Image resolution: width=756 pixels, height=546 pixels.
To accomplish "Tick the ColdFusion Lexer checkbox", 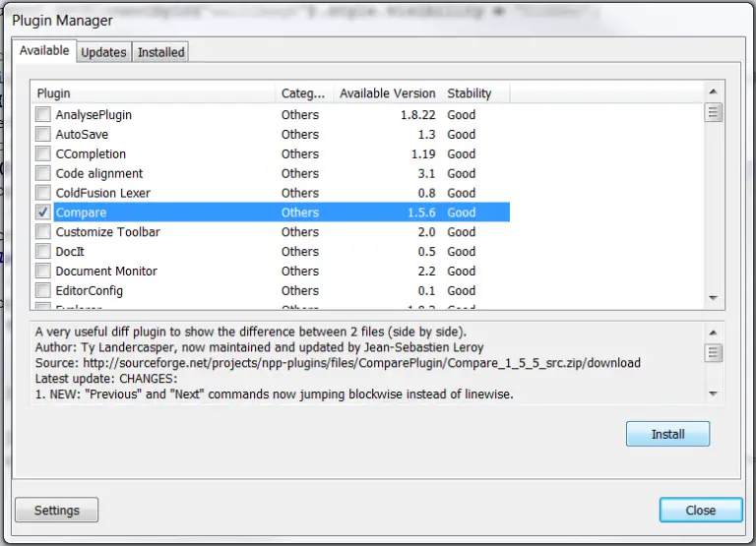I will [x=43, y=192].
